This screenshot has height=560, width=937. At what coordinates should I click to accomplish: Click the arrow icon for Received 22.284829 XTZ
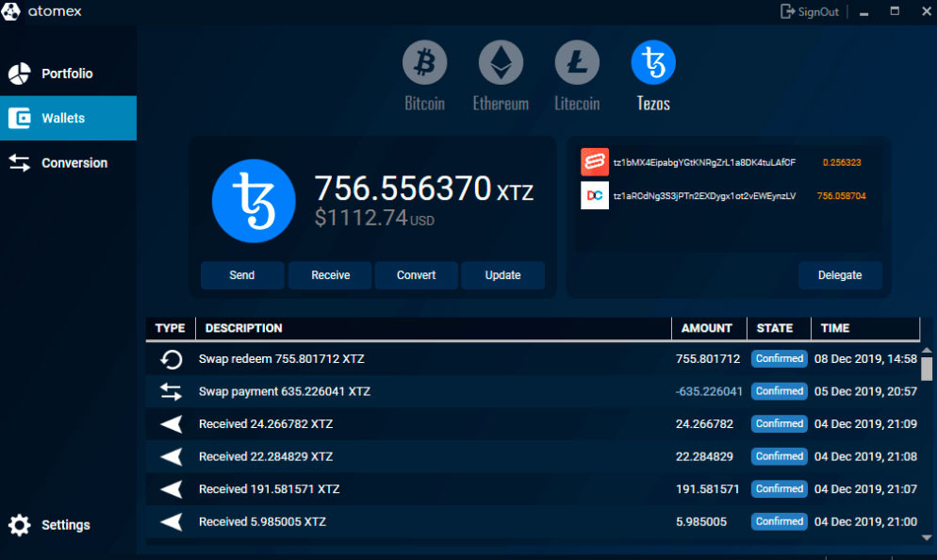point(171,456)
